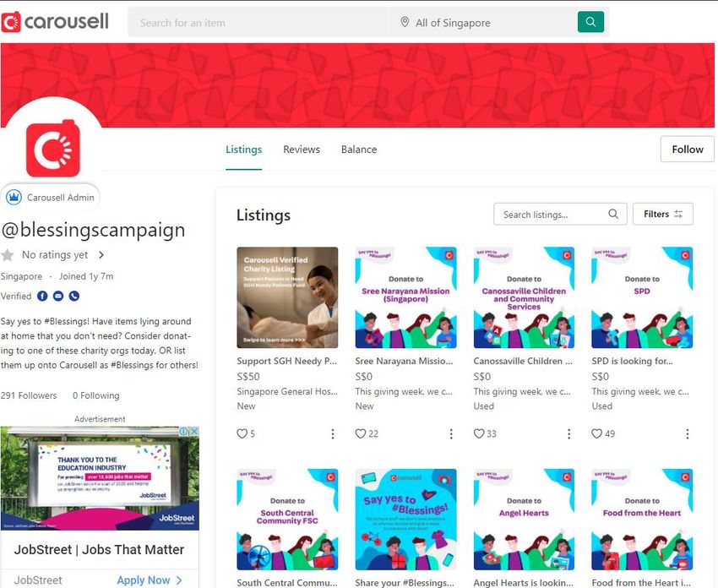Open the Say yes to Blessings thumbnail
This screenshot has width=718, height=588.
pyautogui.click(x=405, y=520)
